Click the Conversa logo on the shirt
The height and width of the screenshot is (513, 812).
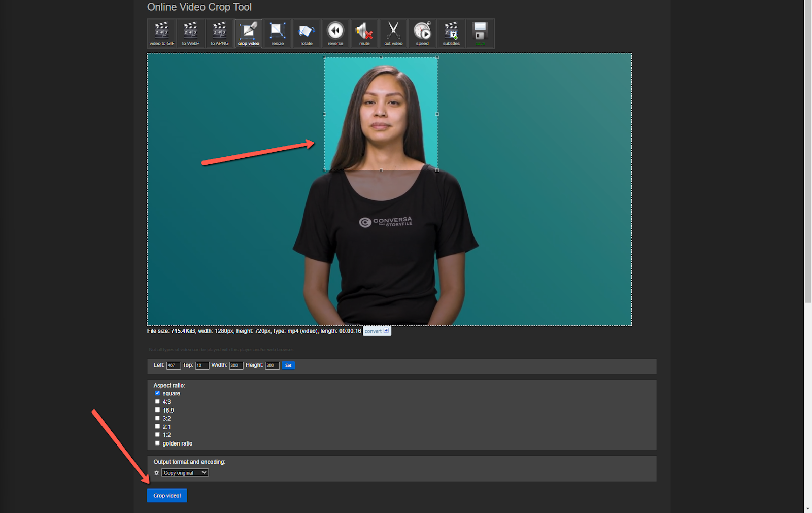click(386, 222)
